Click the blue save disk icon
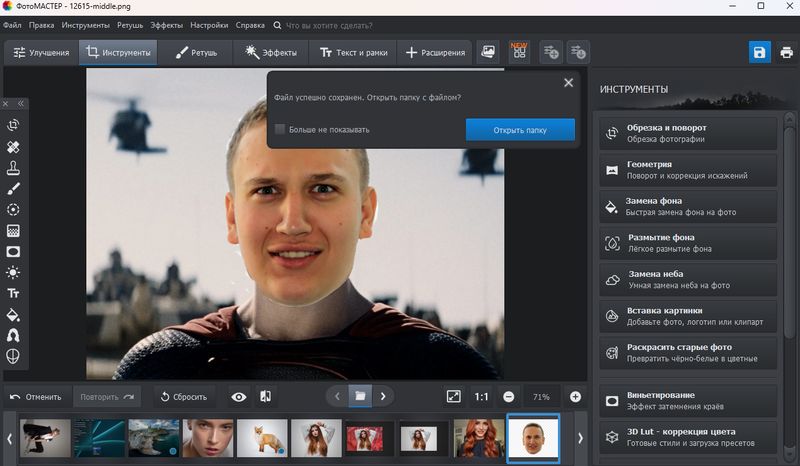Image resolution: width=800 pixels, height=466 pixels. coord(759,52)
